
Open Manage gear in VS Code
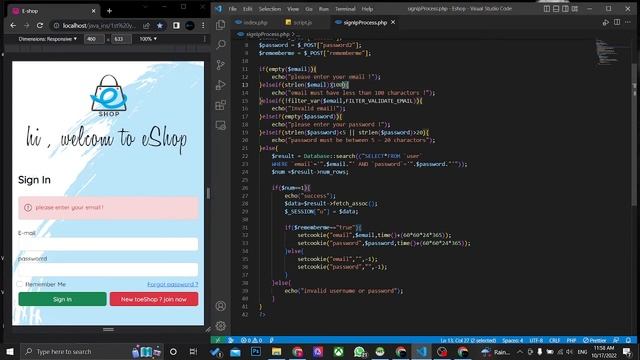[221, 326]
